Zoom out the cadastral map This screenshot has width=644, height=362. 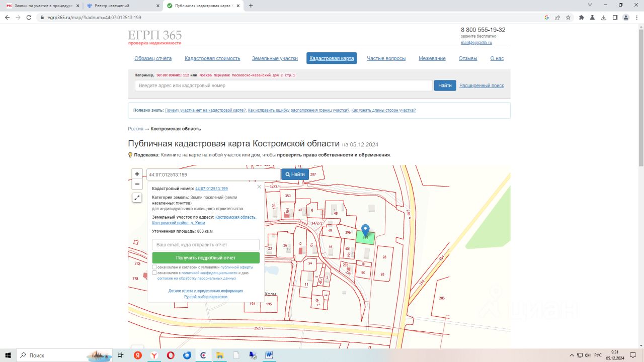(x=137, y=184)
